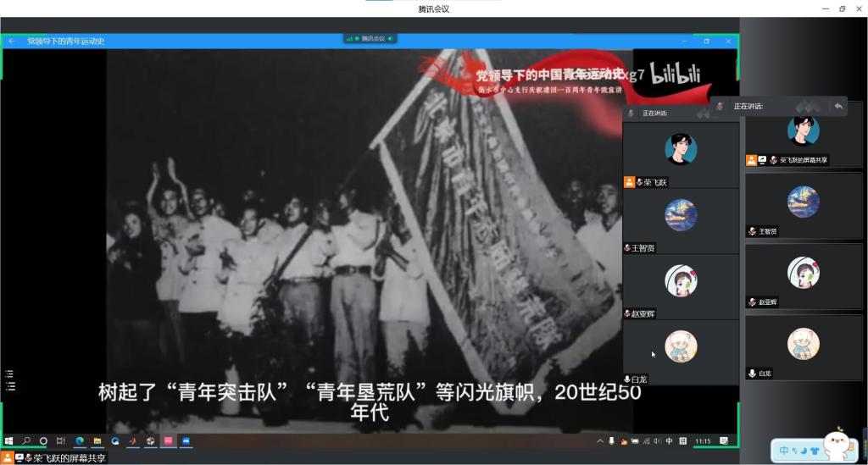Open Microsoft Edge from the taskbar
The width and height of the screenshot is (868, 465).
[80, 441]
